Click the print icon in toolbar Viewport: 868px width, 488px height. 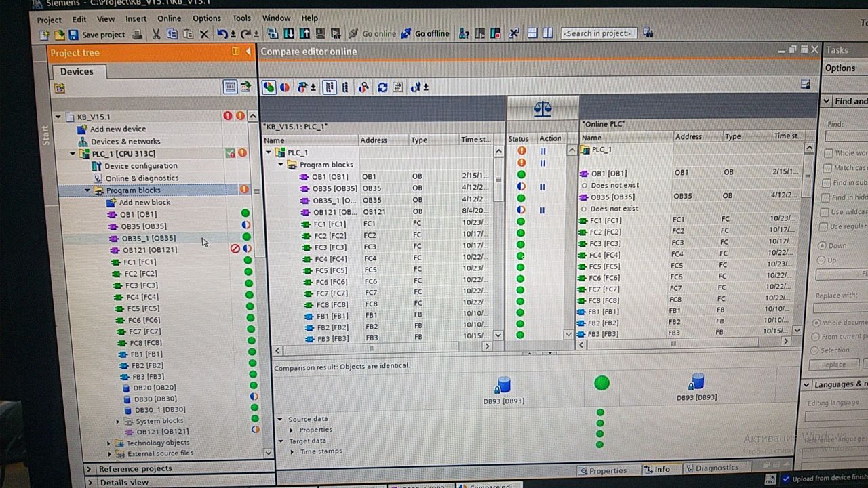[x=138, y=34]
